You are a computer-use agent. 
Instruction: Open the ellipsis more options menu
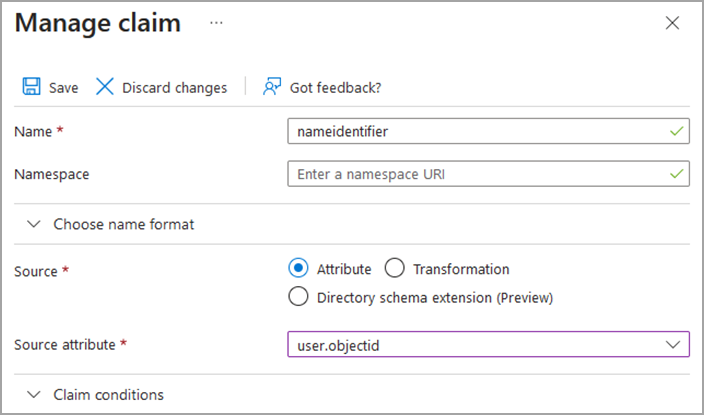216,23
